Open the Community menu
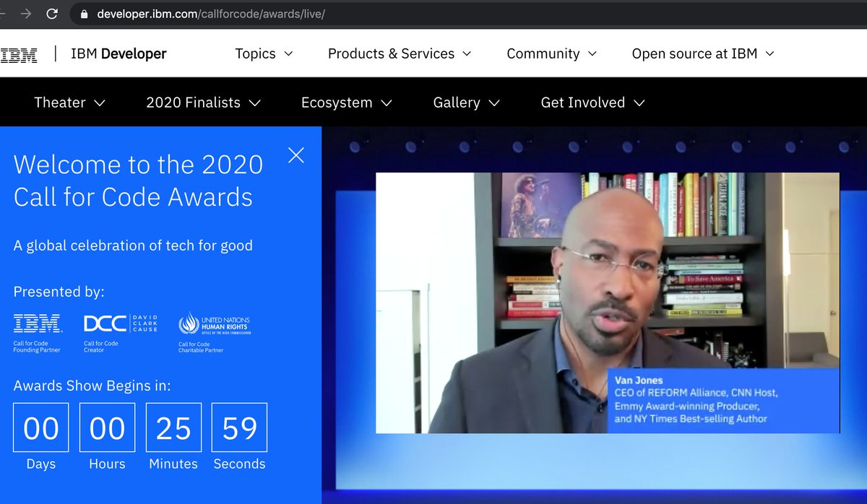Image resolution: width=867 pixels, height=504 pixels. coord(552,53)
